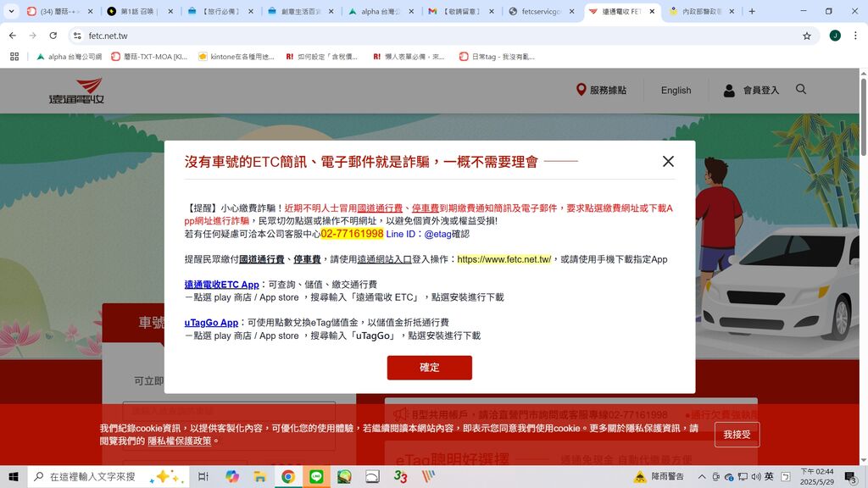Accept cookies with the 我接受 button
This screenshot has height=488, width=868.
coord(737,435)
